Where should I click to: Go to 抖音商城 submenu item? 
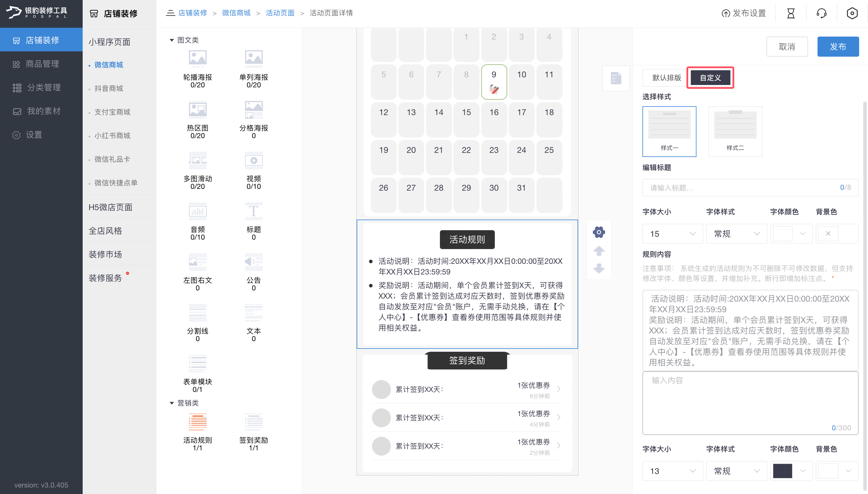(109, 88)
